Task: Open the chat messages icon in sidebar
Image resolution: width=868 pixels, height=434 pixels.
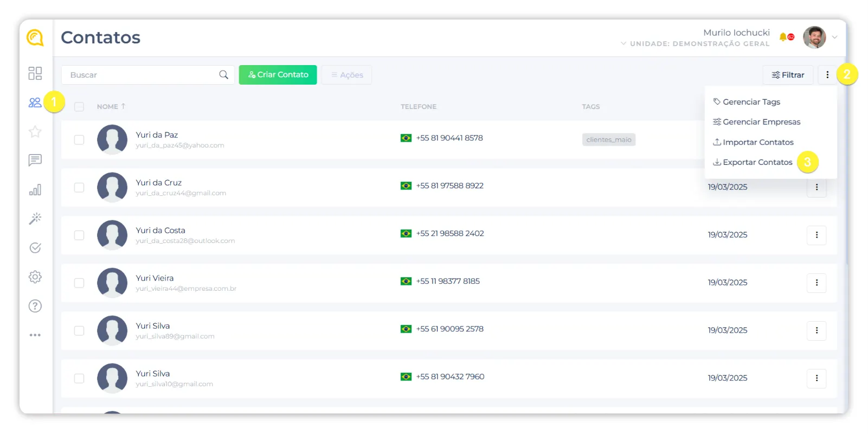Action: 35,161
